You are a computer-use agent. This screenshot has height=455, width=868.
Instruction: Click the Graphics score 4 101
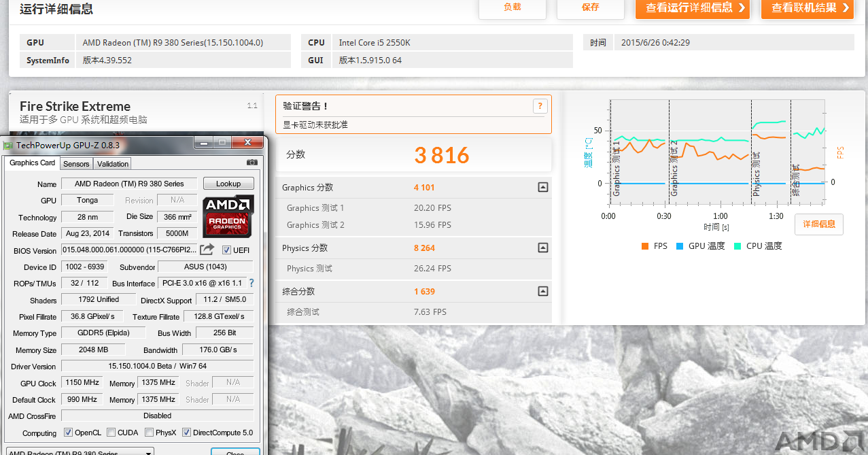(424, 188)
